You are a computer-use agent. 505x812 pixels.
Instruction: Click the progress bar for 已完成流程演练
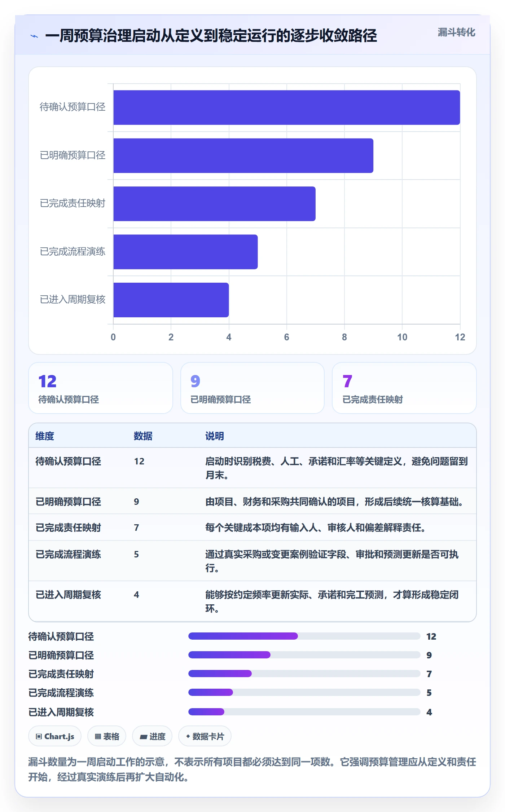pyautogui.click(x=304, y=692)
